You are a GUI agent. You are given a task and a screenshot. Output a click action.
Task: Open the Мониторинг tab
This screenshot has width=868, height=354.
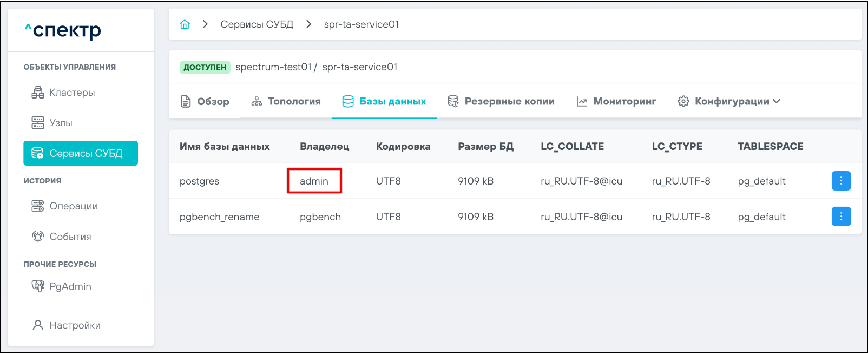pos(616,101)
